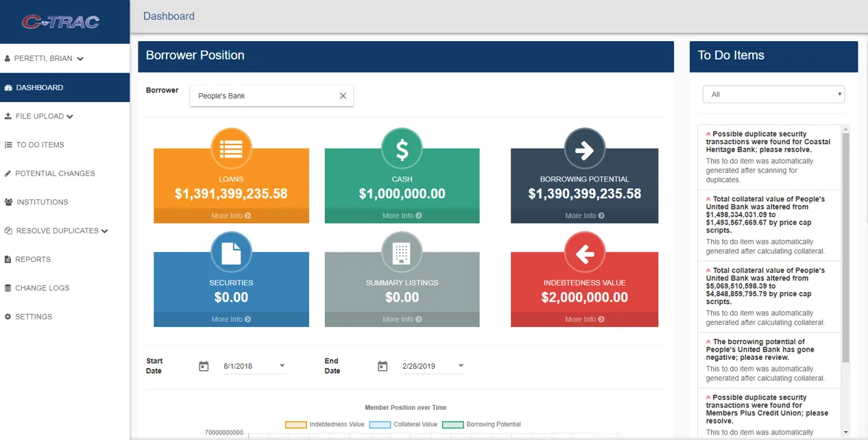Click the To Do Items list icon

[x=8, y=145]
